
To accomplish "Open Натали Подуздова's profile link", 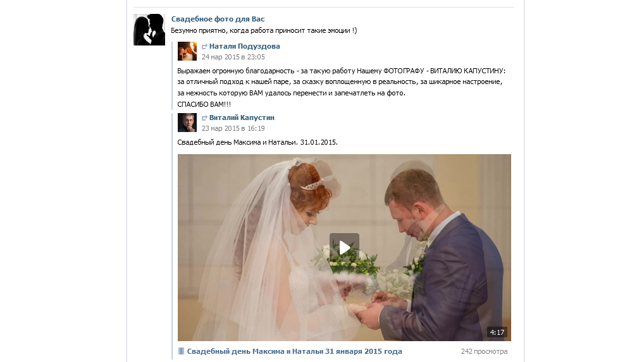I will (244, 46).
